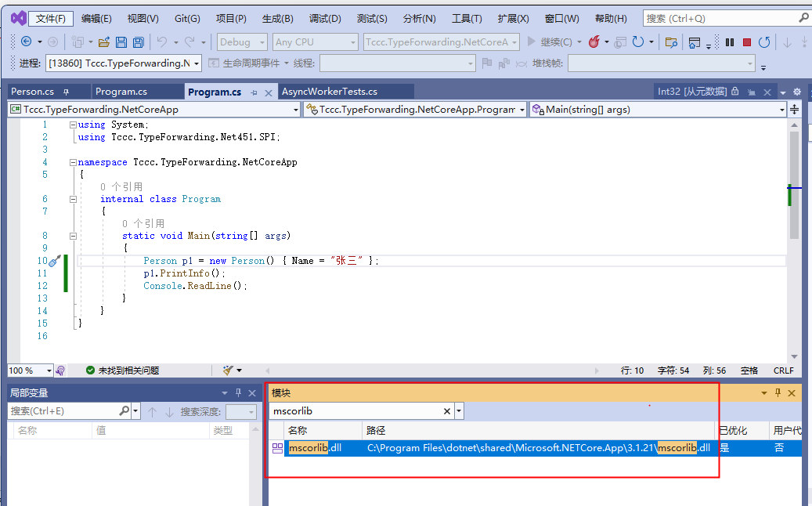Open the 扩展(X) menu
This screenshot has height=506, width=812.
513,19
